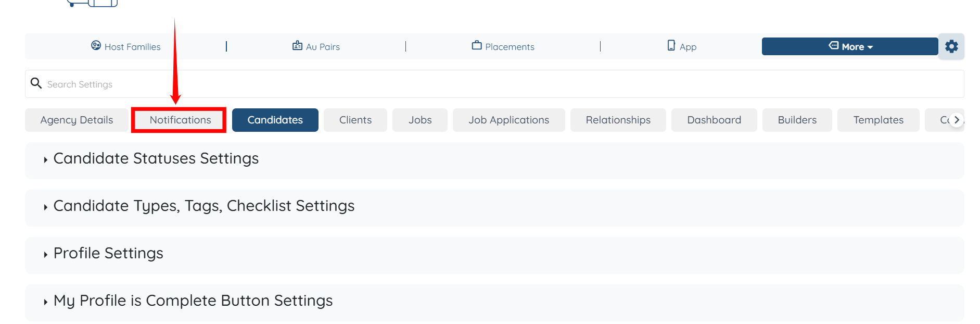
Task: Go to the Templates tab
Action: click(878, 120)
